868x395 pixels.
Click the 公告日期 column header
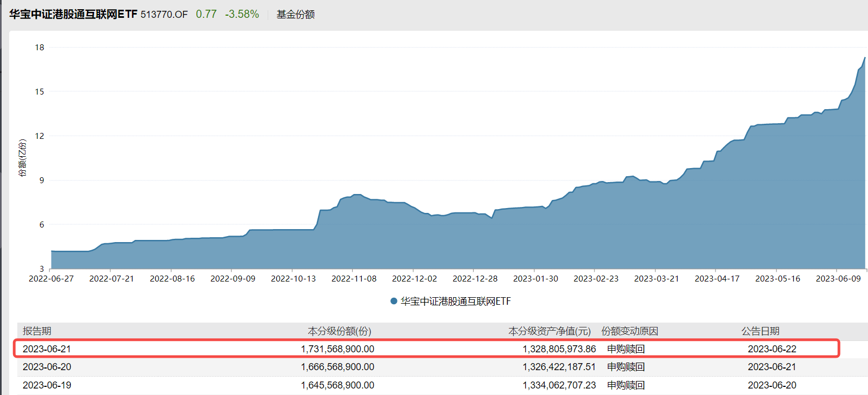point(760,331)
